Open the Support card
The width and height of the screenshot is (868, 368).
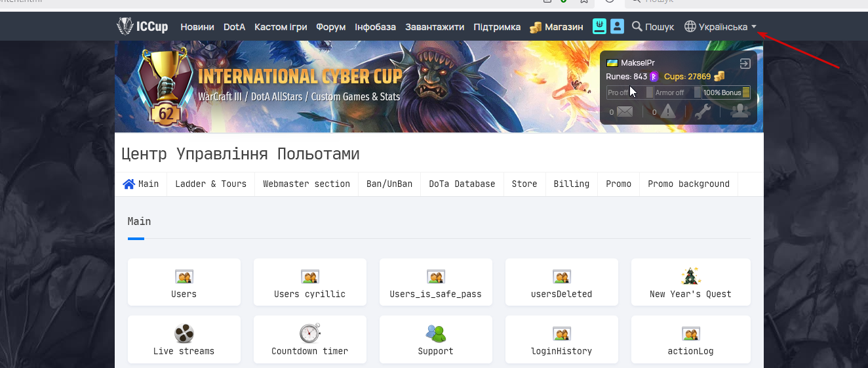(x=436, y=339)
